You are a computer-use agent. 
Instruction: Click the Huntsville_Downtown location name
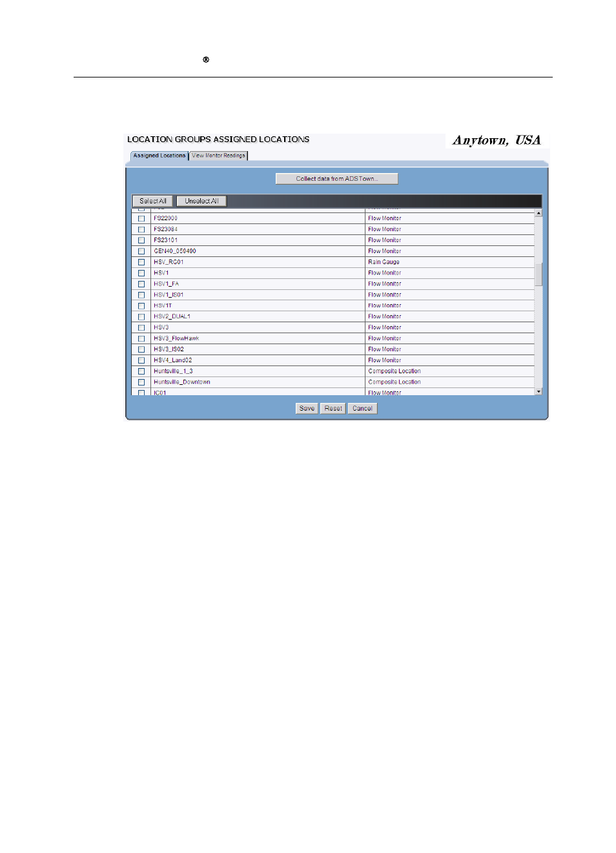click(181, 382)
